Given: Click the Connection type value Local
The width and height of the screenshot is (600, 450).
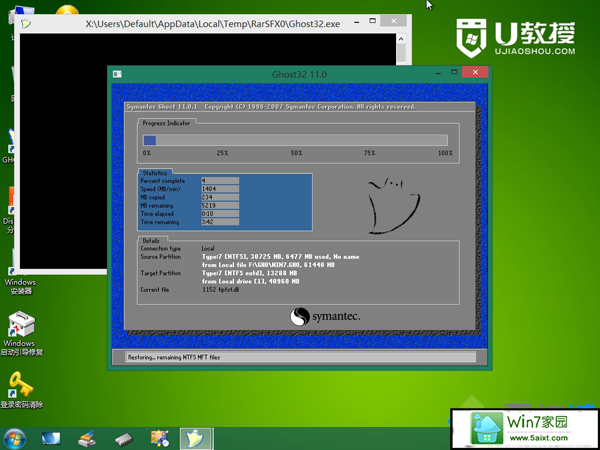Looking at the screenshot, I should click(208, 248).
